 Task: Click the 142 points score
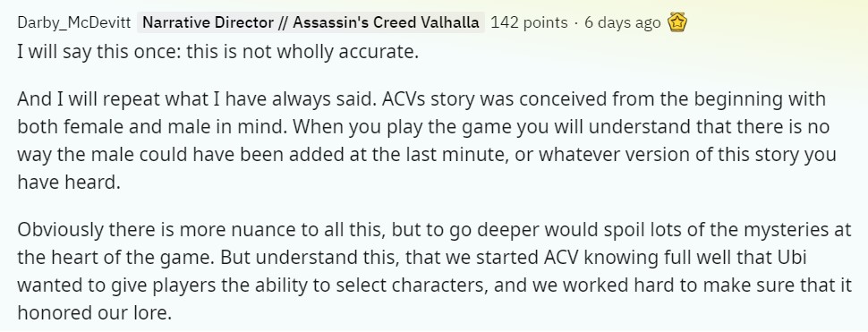(x=529, y=22)
